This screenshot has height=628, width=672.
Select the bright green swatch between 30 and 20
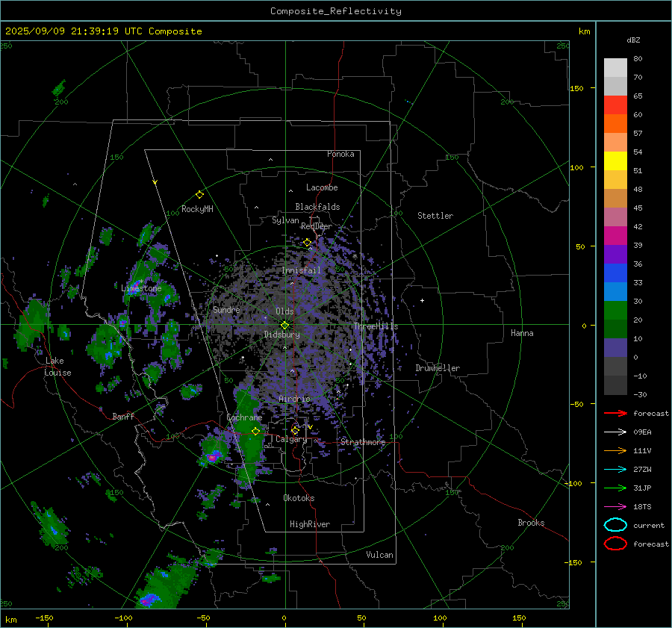pyautogui.click(x=615, y=310)
